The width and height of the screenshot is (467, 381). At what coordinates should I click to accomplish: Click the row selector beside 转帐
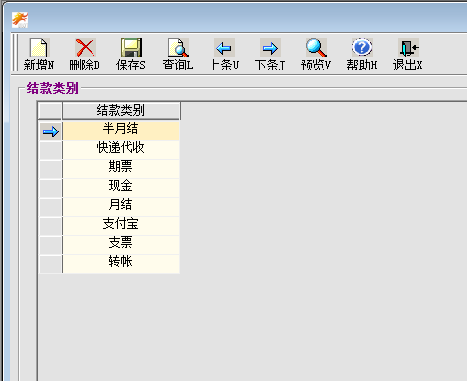coord(50,264)
